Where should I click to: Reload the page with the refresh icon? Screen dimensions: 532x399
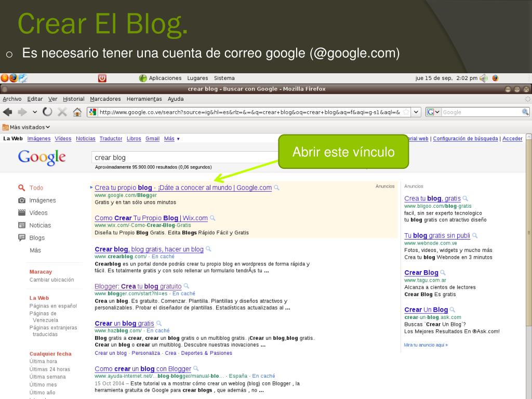tap(47, 112)
